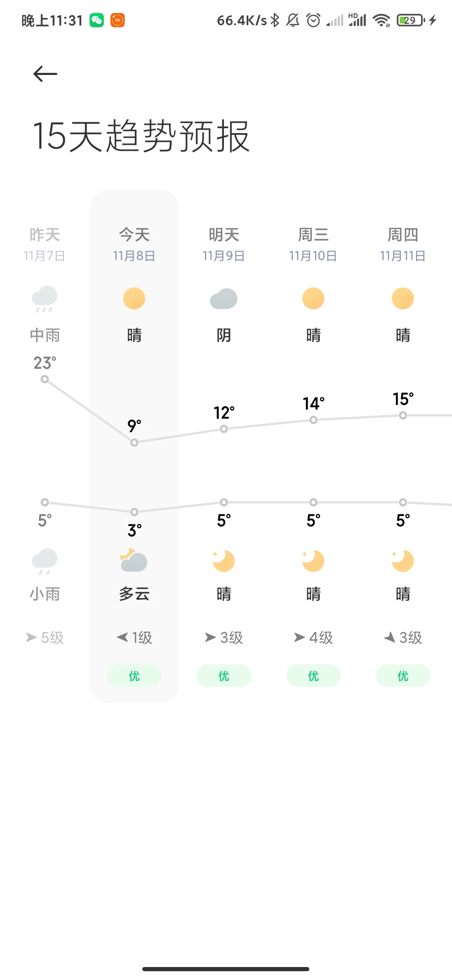Viewport: 452px width, 980px height.
Task: Select the 明天 11月9日 column header
Action: pos(224,244)
